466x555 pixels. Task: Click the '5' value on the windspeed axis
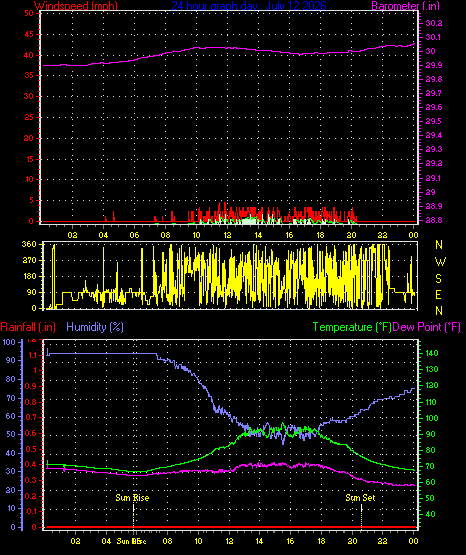pyautogui.click(x=31, y=200)
